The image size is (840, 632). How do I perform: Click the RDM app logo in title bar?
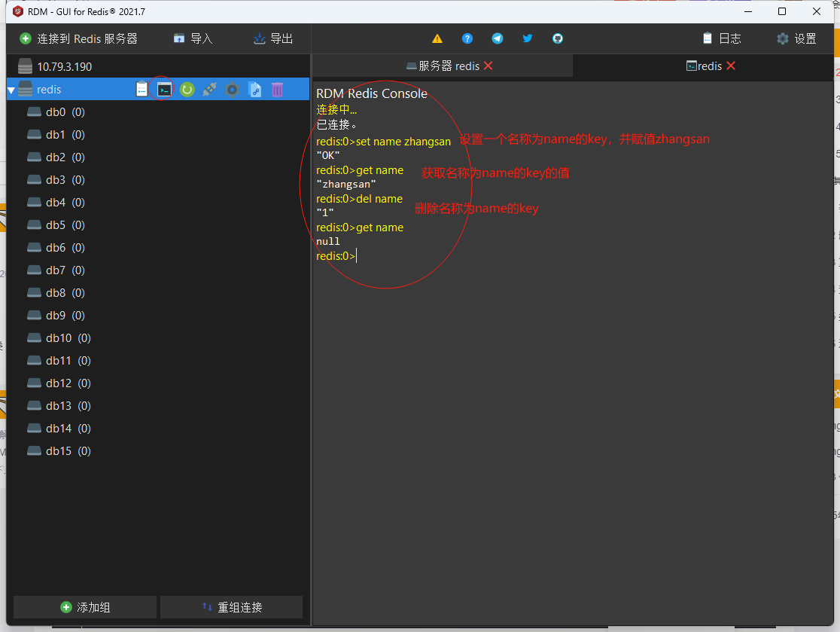[17, 11]
